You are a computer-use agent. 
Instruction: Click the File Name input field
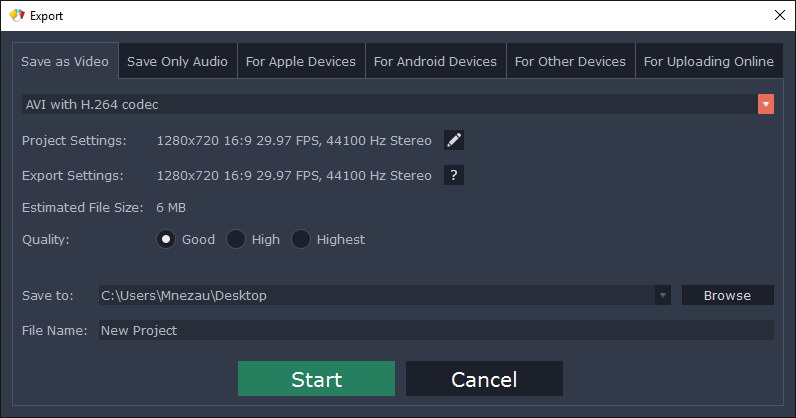click(436, 330)
